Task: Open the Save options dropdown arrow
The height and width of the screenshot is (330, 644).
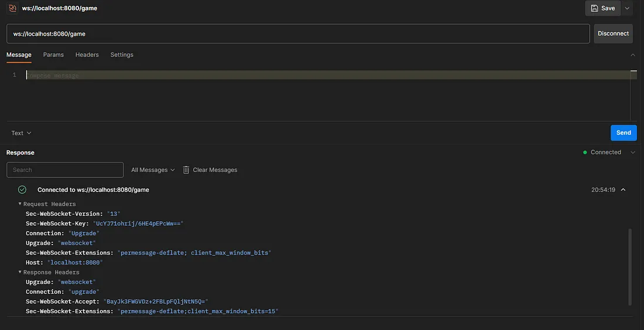Action: pos(628,8)
